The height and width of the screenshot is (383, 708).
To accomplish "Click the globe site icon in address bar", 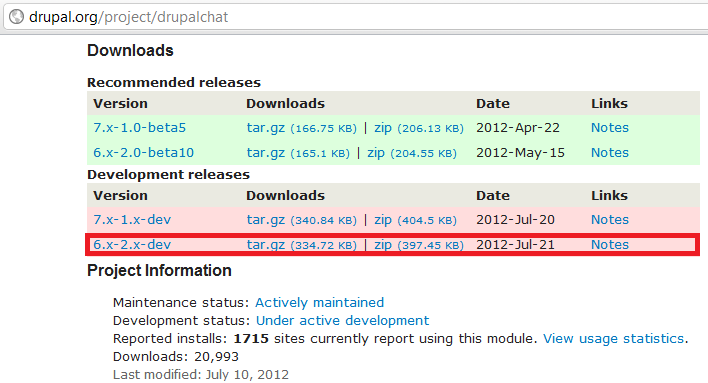I will [x=16, y=17].
